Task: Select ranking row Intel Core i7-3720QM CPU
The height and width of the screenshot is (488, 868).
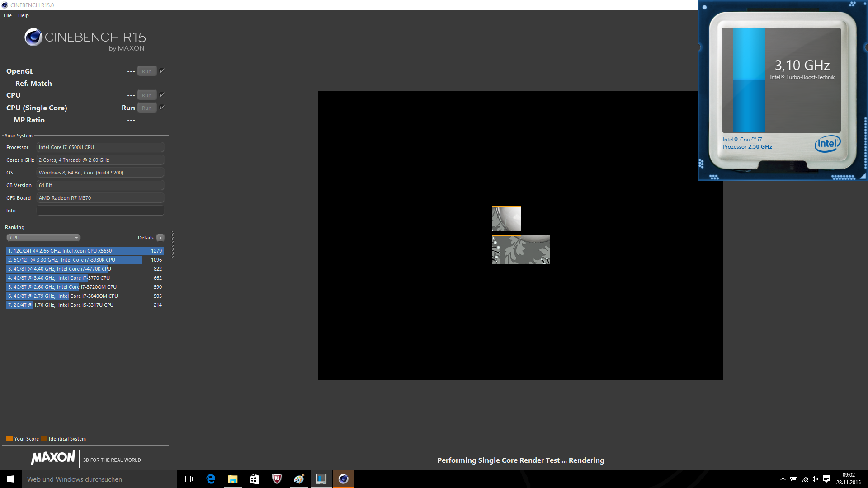Action: coord(85,287)
